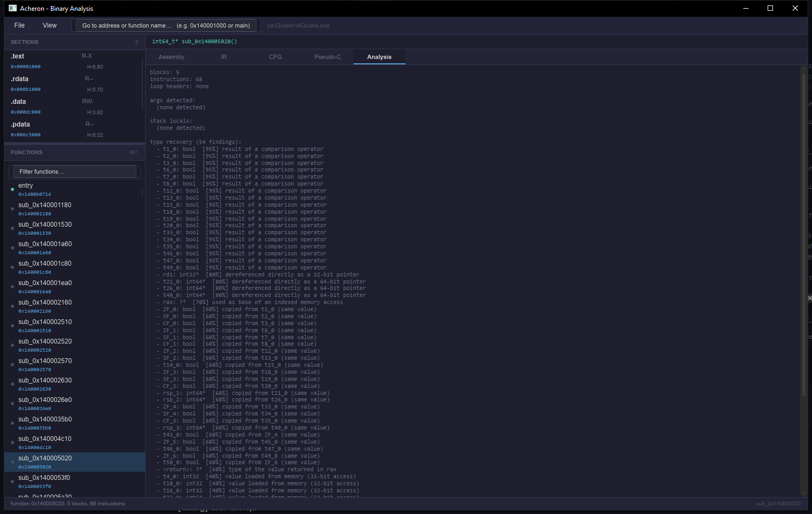
Task: Click the 'instructions: 68' line
Action: (x=176, y=80)
